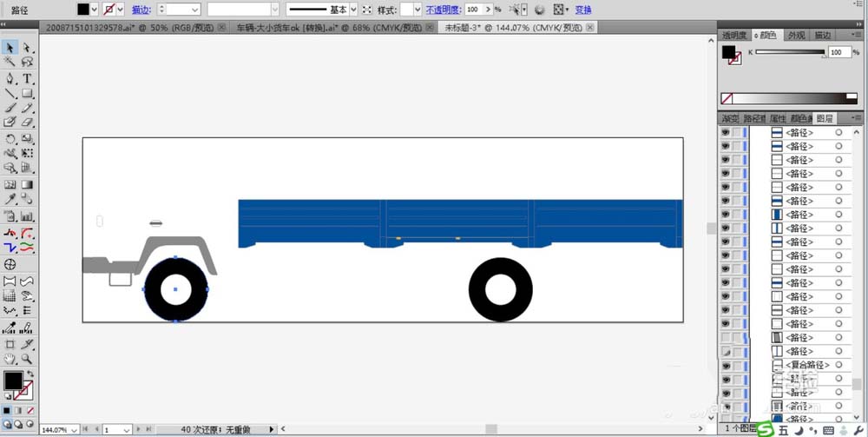
Task: Select the Column Graph tool
Action: click(x=27, y=216)
